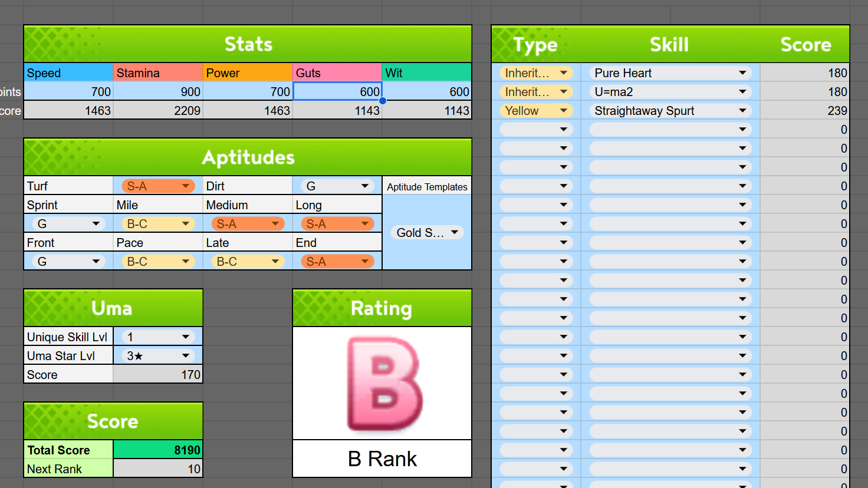
Task: Click the selected Guts points cell
Action: pos(337,91)
